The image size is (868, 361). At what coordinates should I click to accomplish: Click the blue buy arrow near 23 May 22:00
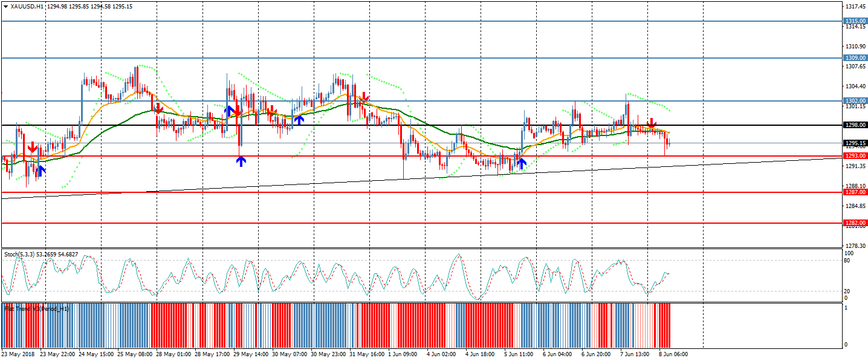tap(40, 170)
